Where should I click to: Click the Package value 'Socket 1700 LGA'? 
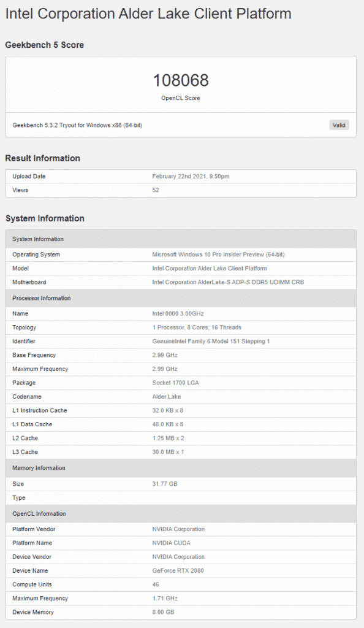tap(176, 383)
